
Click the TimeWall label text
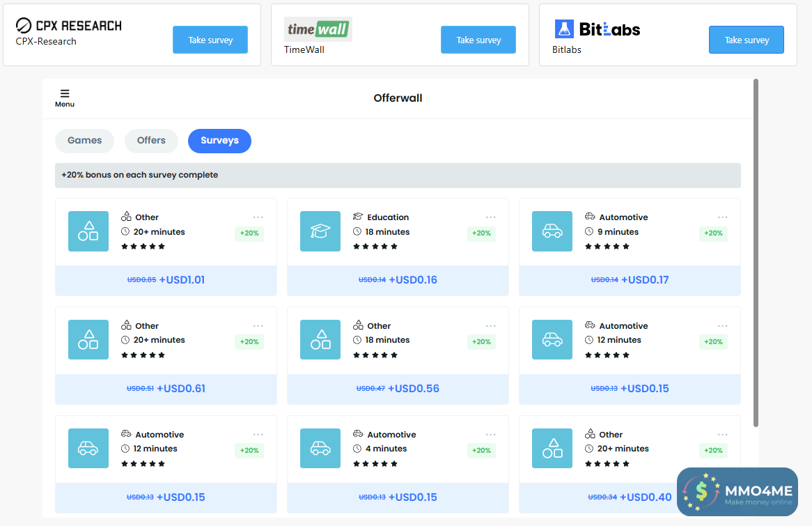[x=304, y=49]
